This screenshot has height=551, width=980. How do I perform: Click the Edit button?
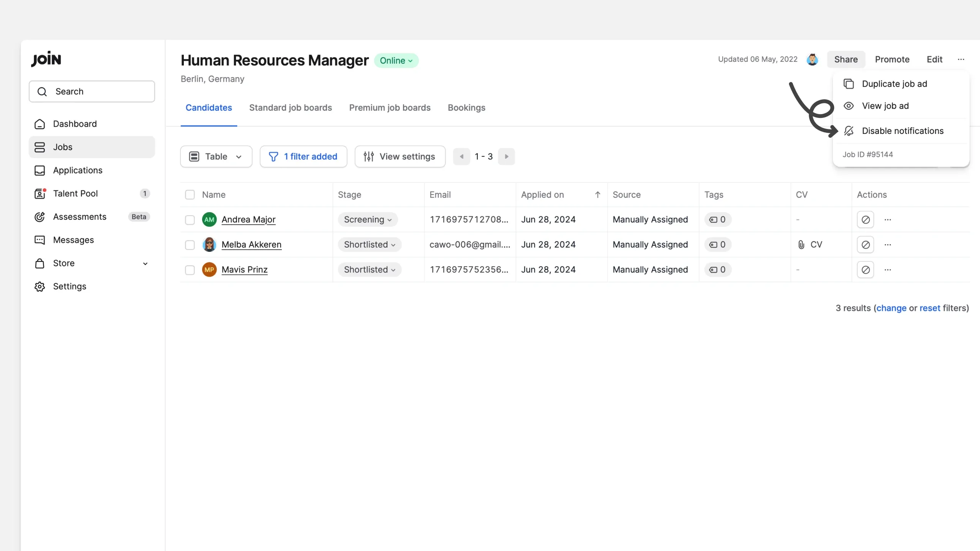tap(935, 60)
